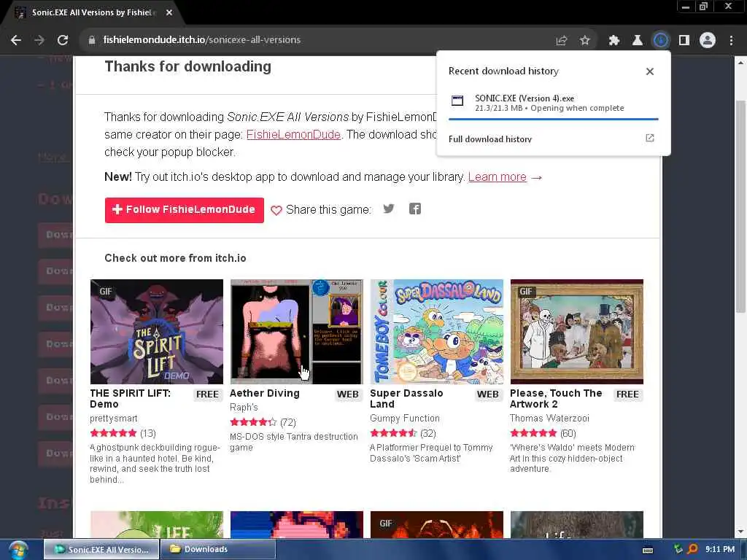Image resolution: width=747 pixels, height=560 pixels.
Task: Open Gumpy Function author page
Action: point(405,419)
